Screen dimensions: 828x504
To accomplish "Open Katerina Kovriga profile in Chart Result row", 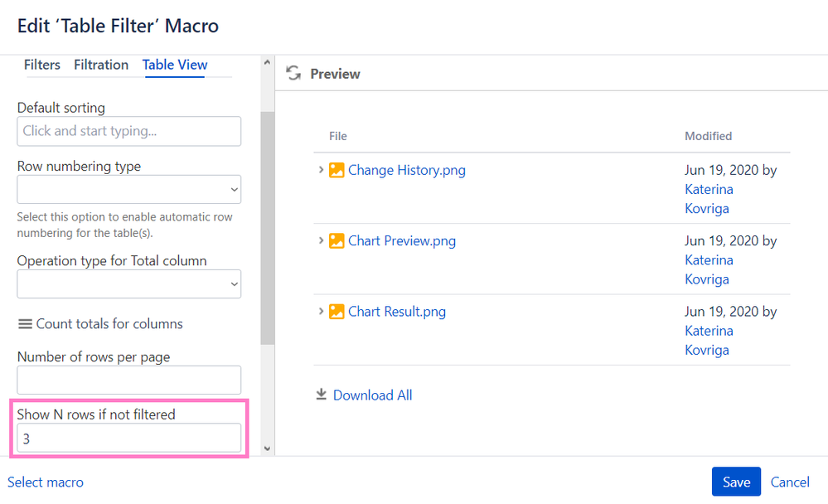I will [x=709, y=340].
